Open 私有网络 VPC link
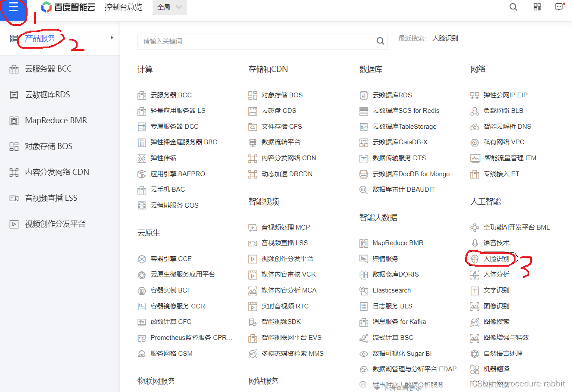The width and height of the screenshot is (572, 392). (504, 142)
